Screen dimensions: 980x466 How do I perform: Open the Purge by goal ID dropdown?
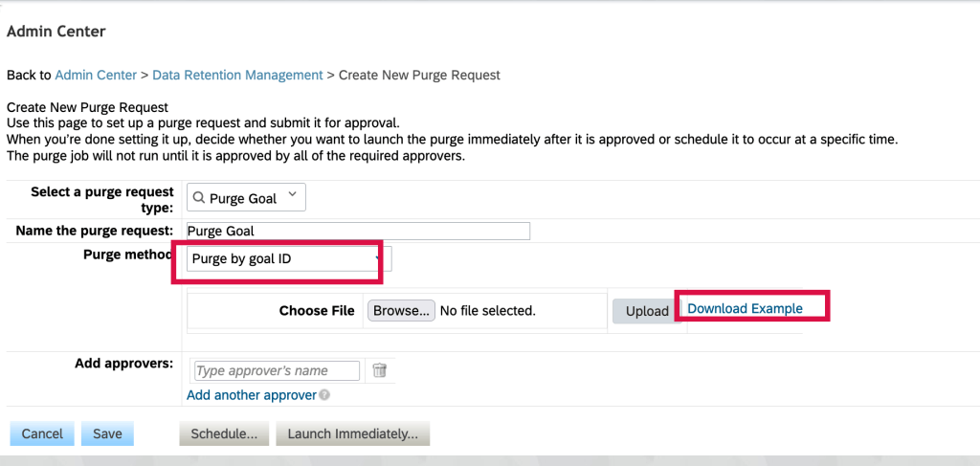click(286, 258)
